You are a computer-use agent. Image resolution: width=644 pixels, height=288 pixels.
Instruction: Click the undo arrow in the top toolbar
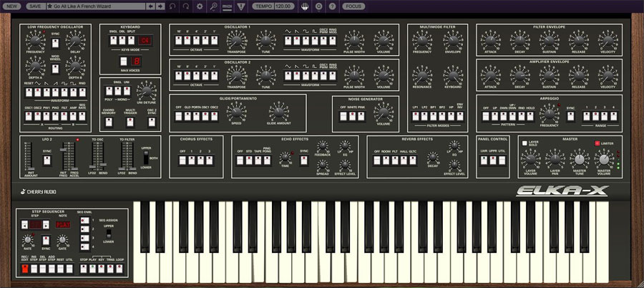click(172, 6)
